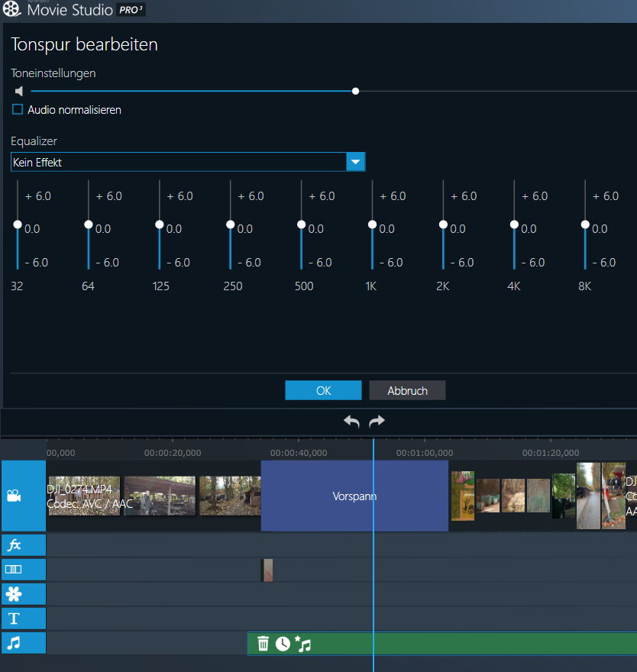Confirm with the OK button
637x672 pixels.
tap(323, 390)
